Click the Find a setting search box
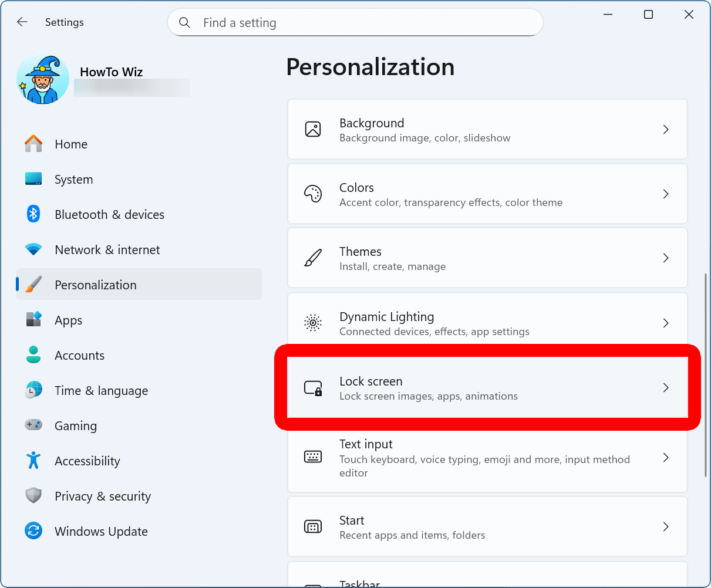 pos(355,22)
